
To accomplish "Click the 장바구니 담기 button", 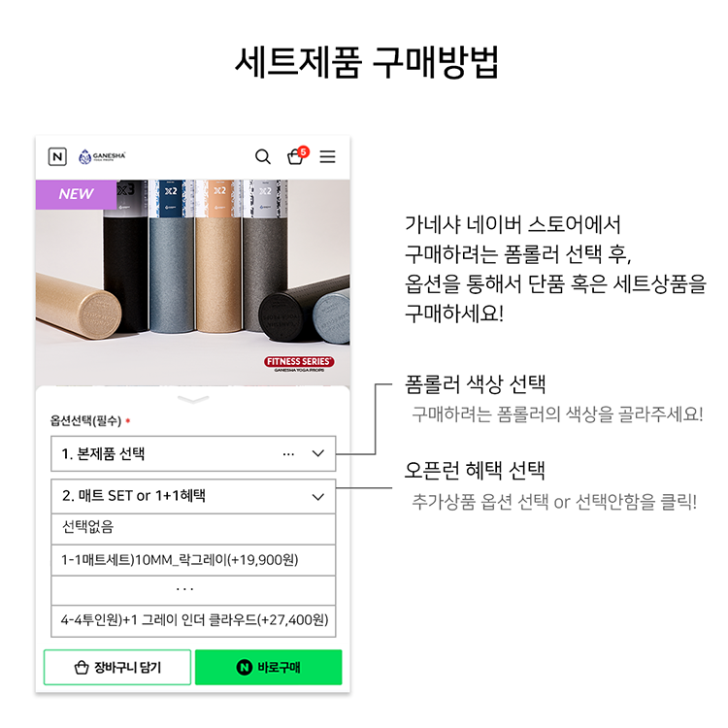I will pos(117,667).
